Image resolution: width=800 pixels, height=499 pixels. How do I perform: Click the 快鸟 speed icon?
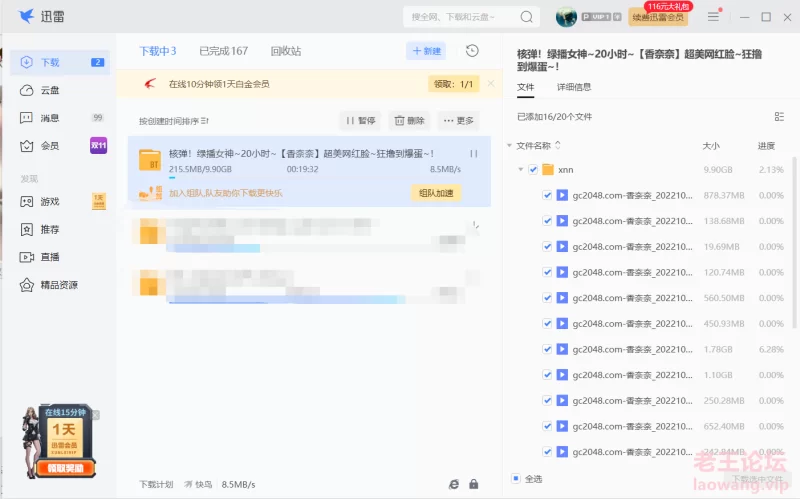click(x=188, y=484)
